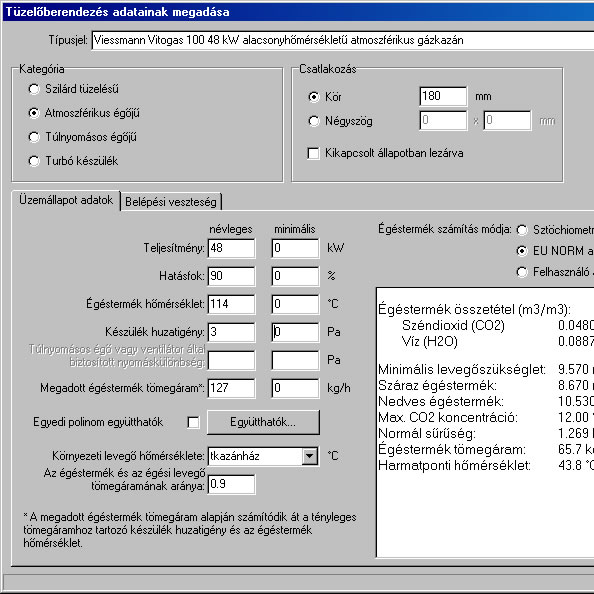Open the Belépési veszteség tab

pyautogui.click(x=171, y=202)
